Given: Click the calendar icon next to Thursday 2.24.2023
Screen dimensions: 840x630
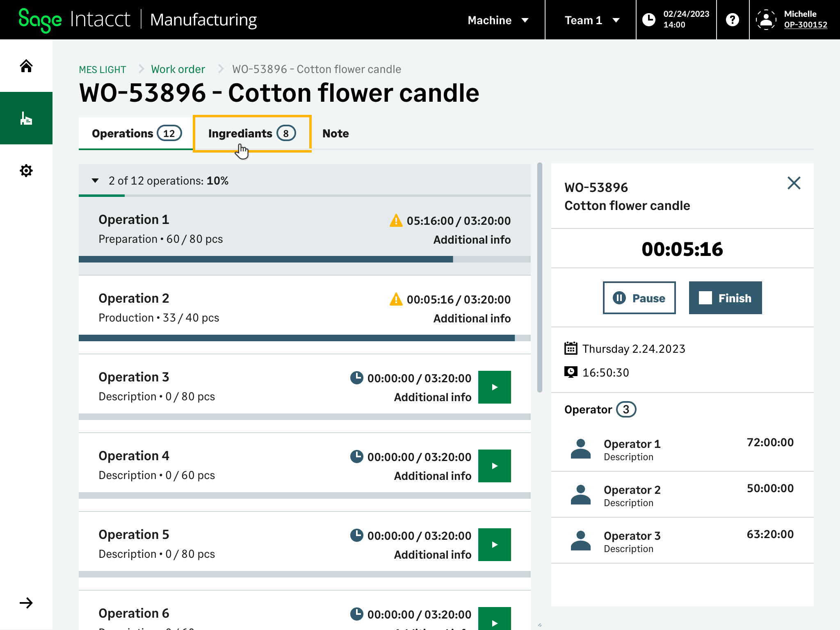Looking at the screenshot, I should [x=571, y=349].
